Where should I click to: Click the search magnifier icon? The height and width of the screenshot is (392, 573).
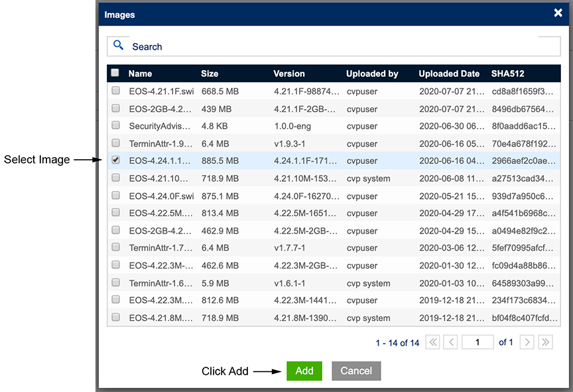(x=118, y=45)
